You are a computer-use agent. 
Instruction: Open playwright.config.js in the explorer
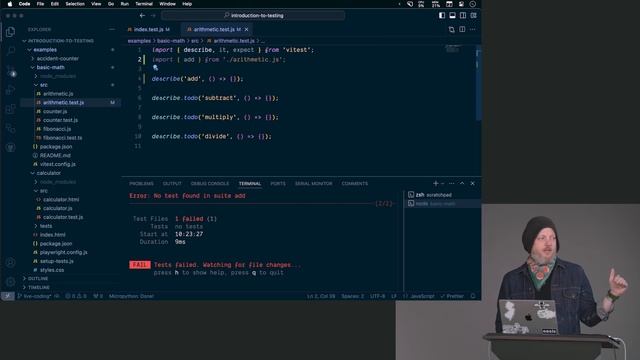point(64,252)
